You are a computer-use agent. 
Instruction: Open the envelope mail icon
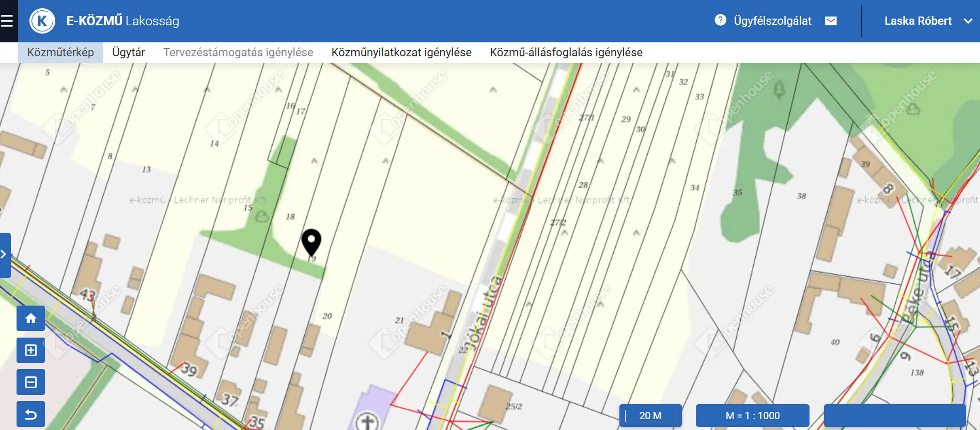click(831, 21)
